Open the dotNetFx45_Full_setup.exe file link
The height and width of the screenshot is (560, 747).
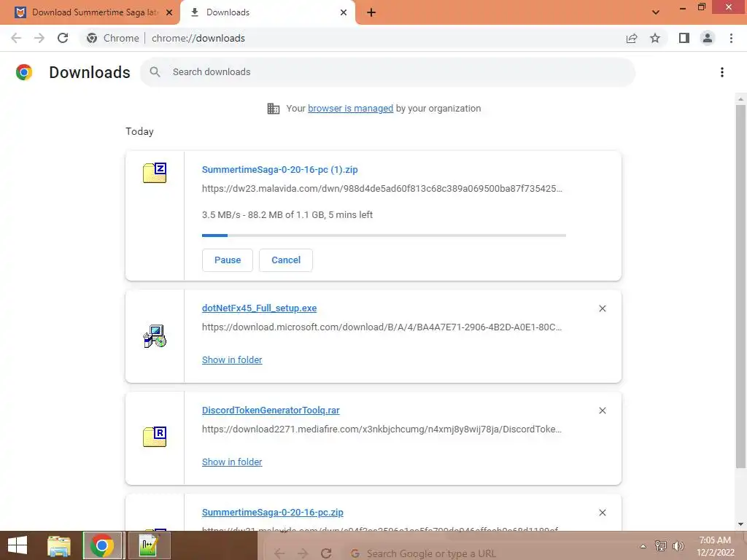tap(259, 308)
